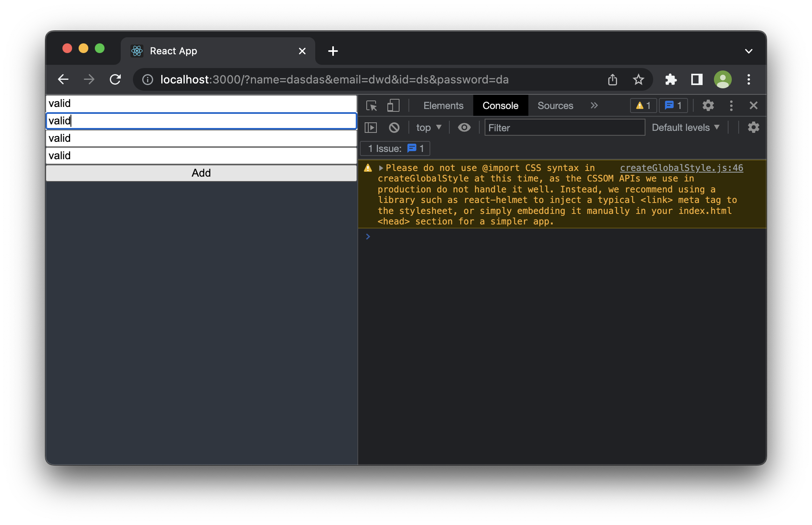Open DevTools settings gear
Image resolution: width=812 pixels, height=525 pixels.
(x=708, y=105)
